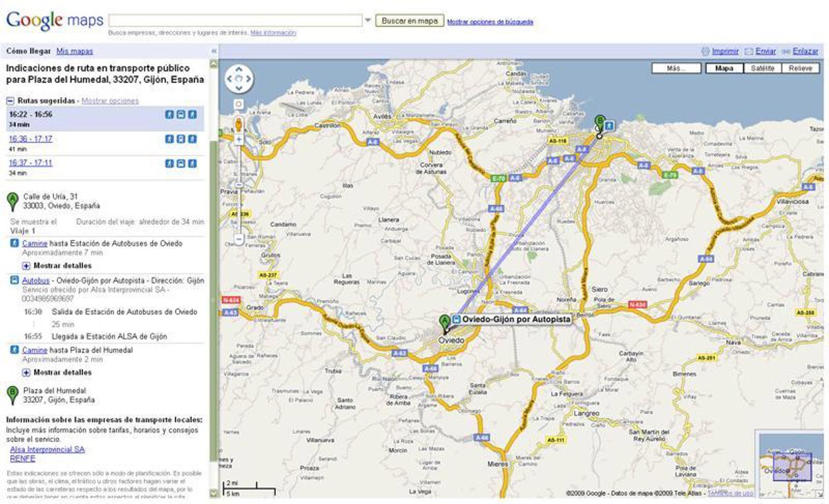Collapse the Rutas sugeridas section
This screenshot has width=829, height=504.
10,101
